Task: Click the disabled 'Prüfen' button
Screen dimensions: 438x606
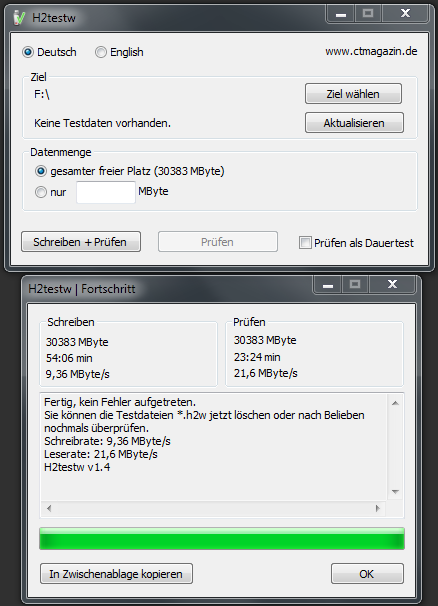Action: coord(218,242)
